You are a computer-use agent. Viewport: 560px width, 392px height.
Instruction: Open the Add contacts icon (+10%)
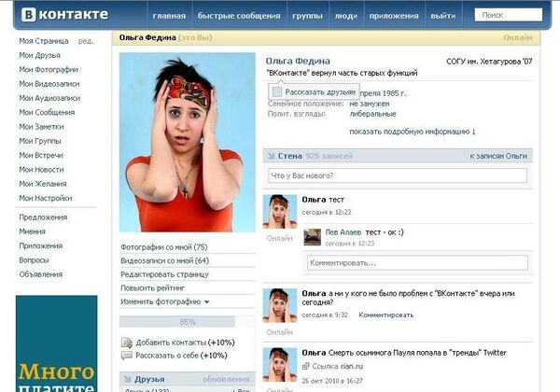coord(127,343)
